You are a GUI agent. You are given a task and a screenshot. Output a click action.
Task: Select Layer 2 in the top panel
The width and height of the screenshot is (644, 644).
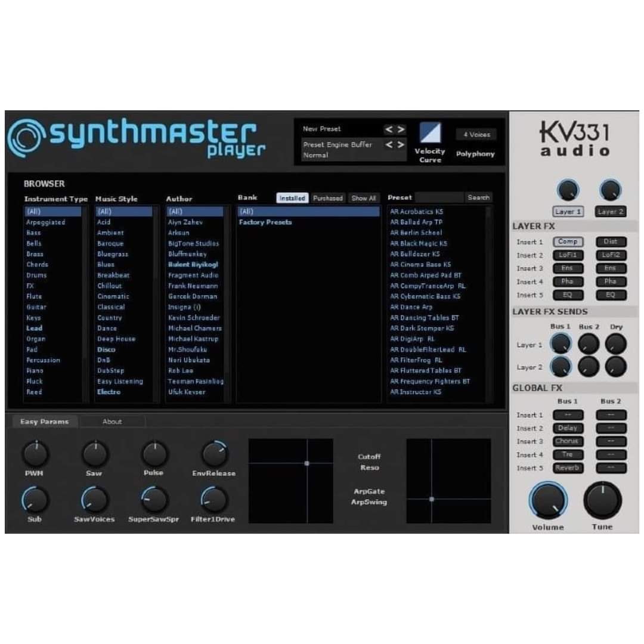(609, 211)
